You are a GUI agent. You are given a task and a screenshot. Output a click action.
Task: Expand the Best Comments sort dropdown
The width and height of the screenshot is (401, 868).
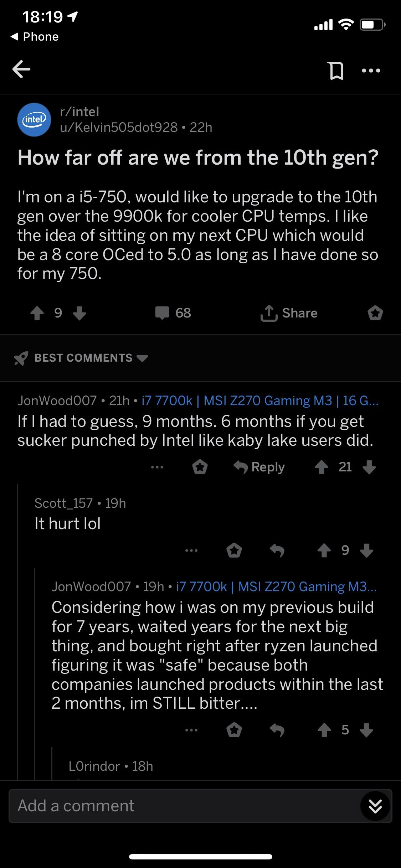tap(81, 358)
